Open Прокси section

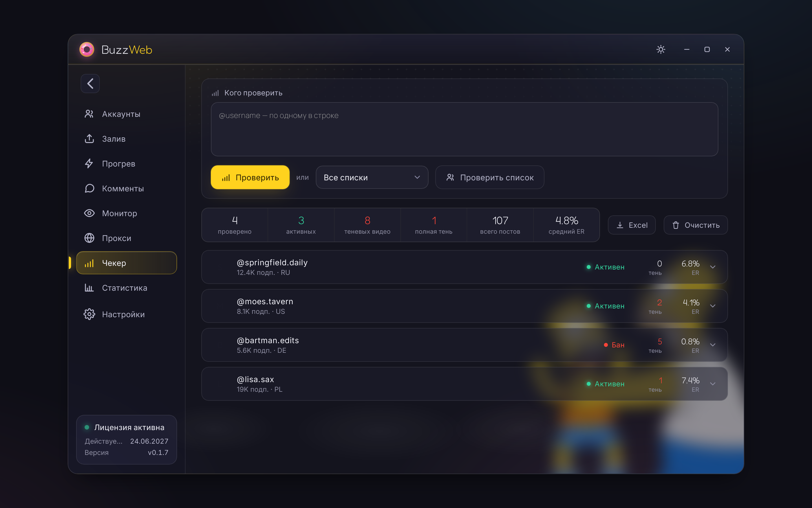127,238
